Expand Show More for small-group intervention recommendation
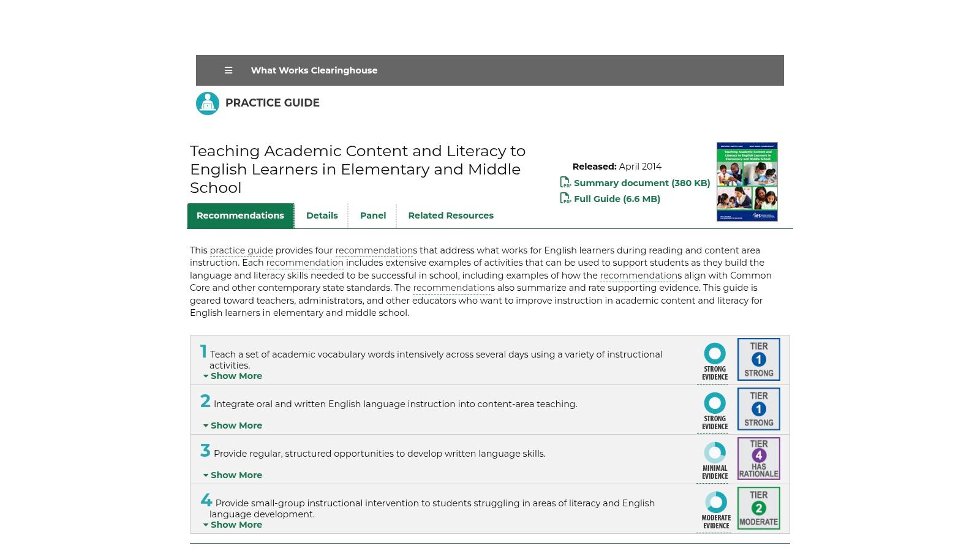 point(233,525)
